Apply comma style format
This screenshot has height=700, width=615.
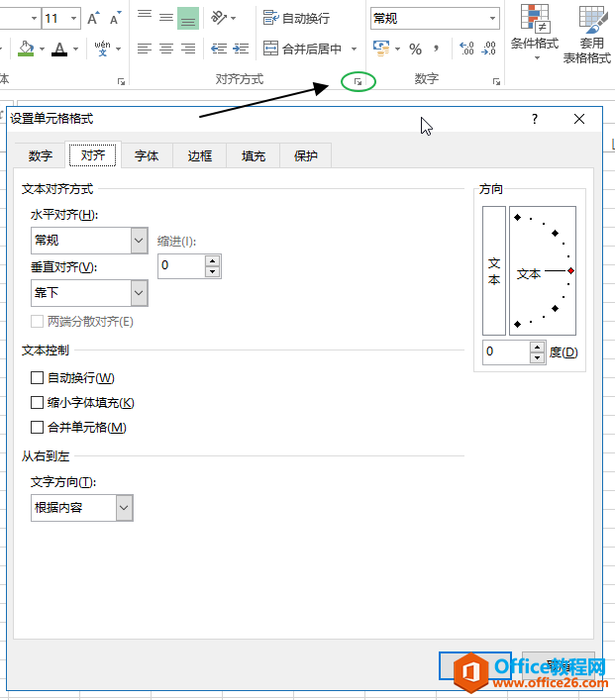(436, 49)
